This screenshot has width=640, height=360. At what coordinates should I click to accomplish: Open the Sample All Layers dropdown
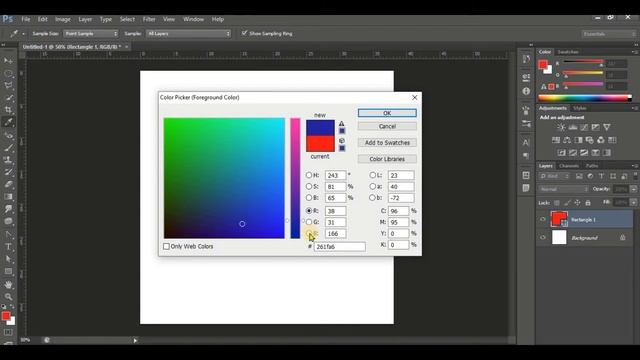tap(189, 33)
